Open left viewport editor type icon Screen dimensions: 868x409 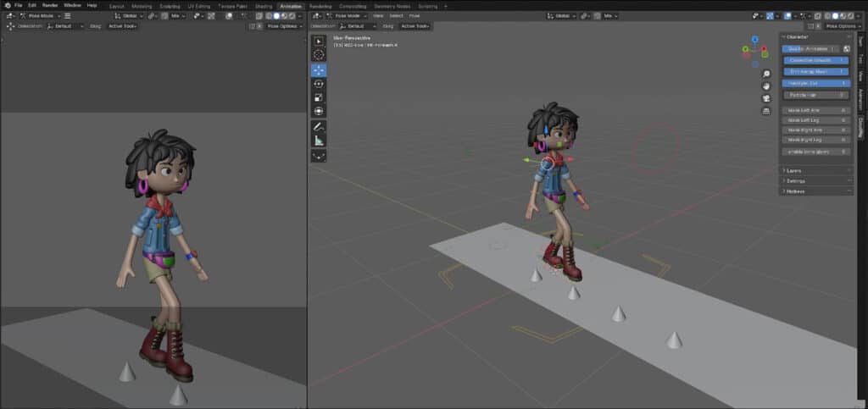click(x=11, y=16)
